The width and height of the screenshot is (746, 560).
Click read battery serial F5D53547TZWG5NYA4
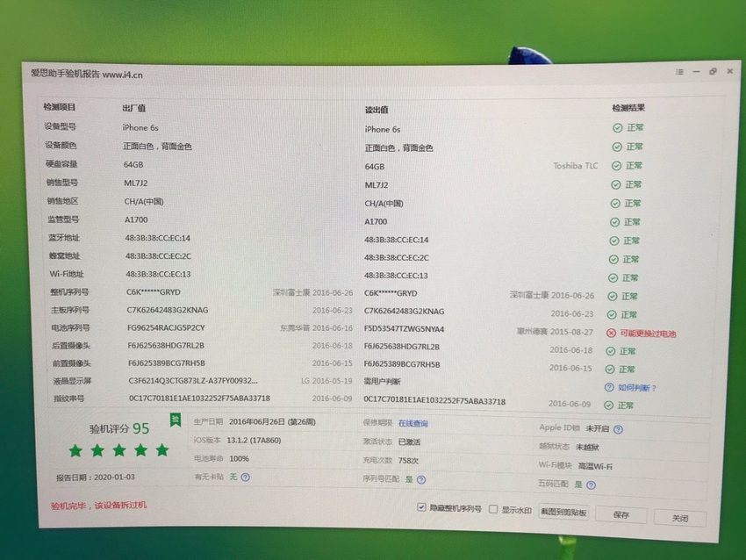404,329
